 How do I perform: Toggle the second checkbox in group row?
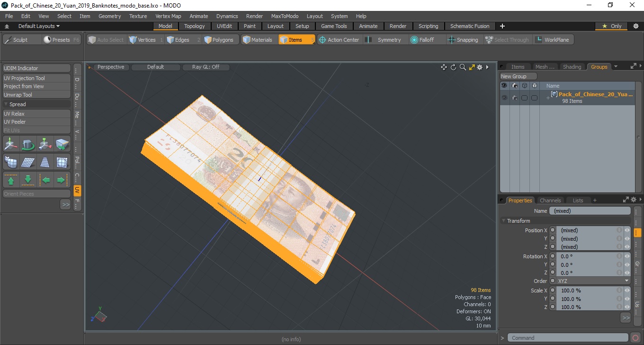click(x=534, y=98)
